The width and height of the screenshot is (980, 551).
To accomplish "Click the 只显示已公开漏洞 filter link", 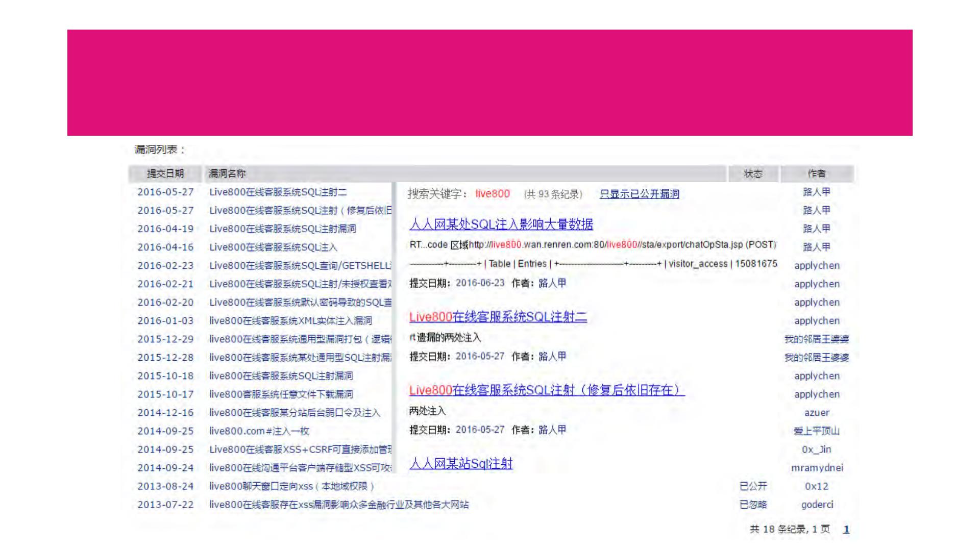I will 639,194.
